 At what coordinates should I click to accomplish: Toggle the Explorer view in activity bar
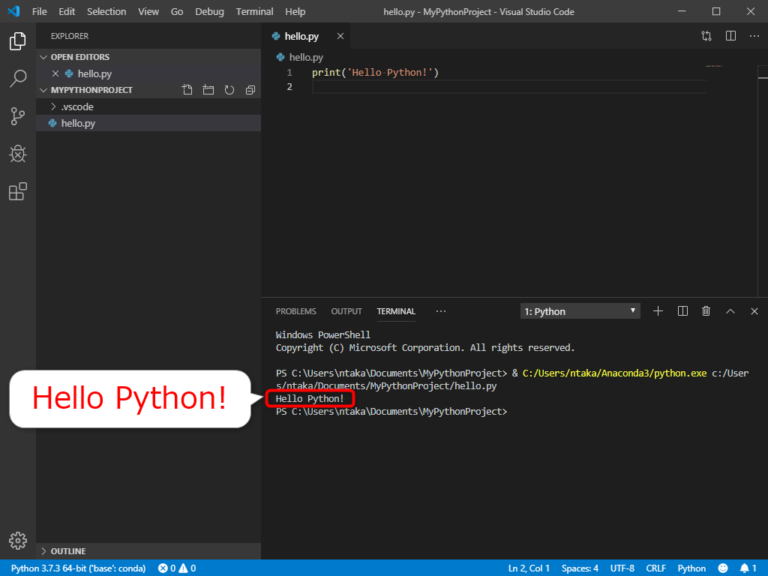click(18, 41)
